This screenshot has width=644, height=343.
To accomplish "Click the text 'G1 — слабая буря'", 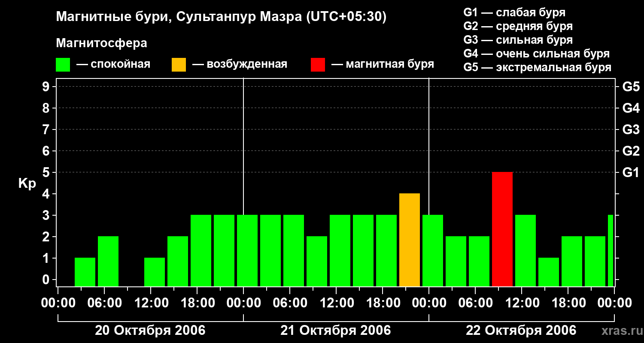I will coord(514,12).
